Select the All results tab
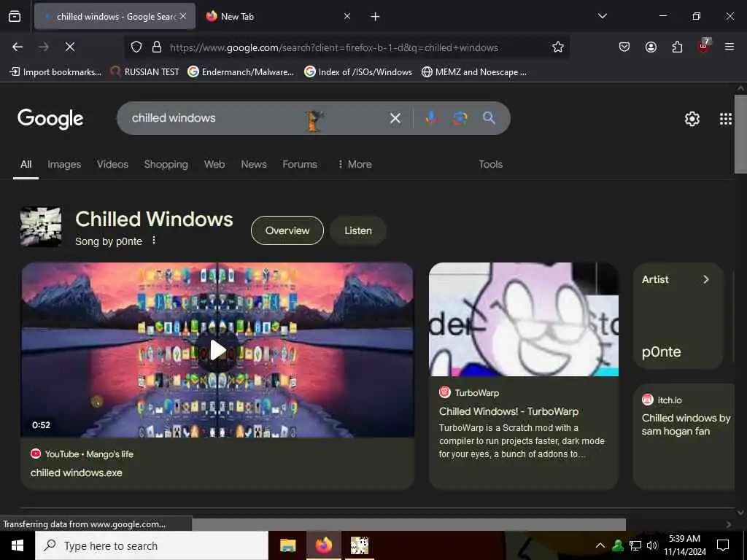The image size is (747, 560). (26, 164)
